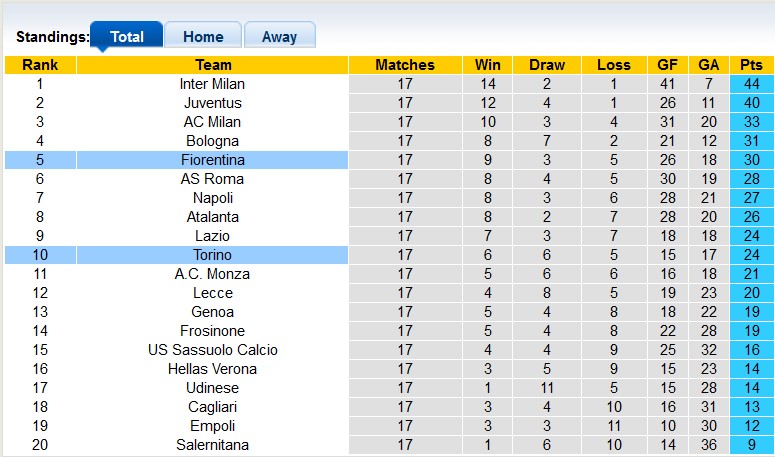Select the Total standings tab
775x457 pixels.
[127, 37]
